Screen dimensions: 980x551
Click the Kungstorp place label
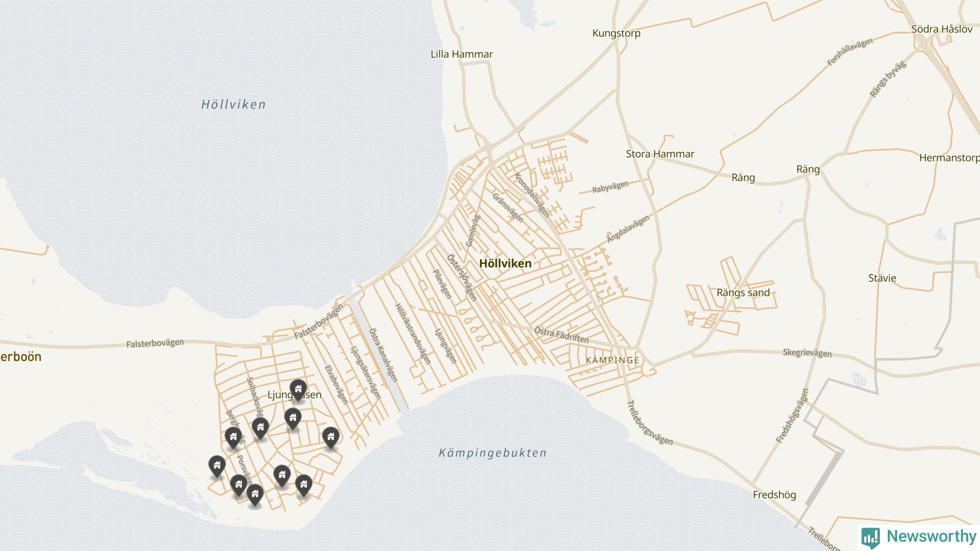point(616,33)
